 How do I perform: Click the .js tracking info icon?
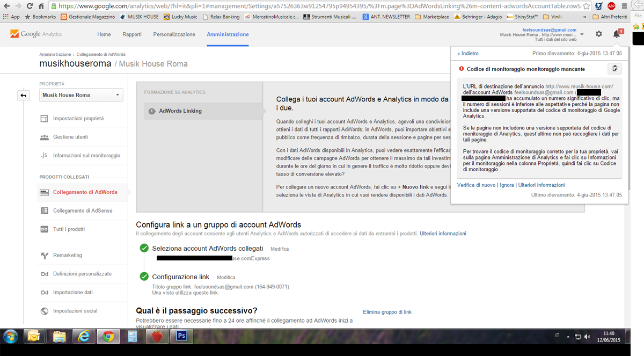44,155
